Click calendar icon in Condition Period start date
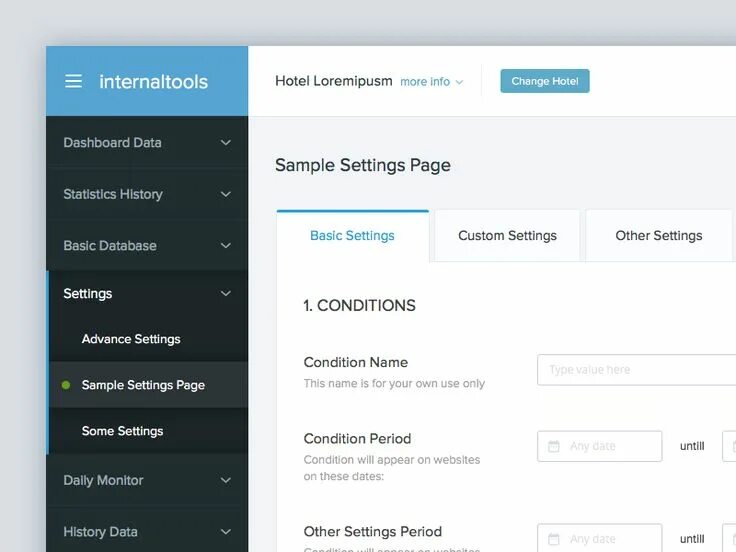The height and width of the screenshot is (552, 736). (554, 446)
